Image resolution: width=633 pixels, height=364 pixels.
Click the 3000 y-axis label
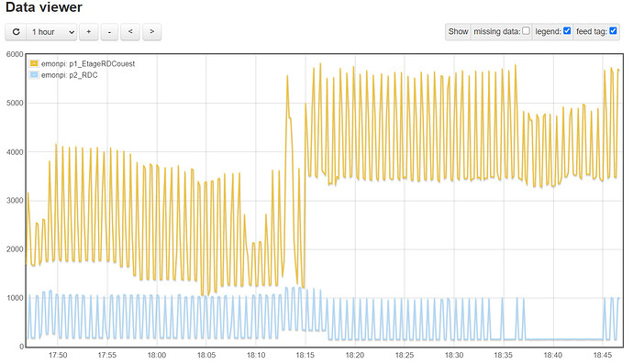[x=15, y=201]
